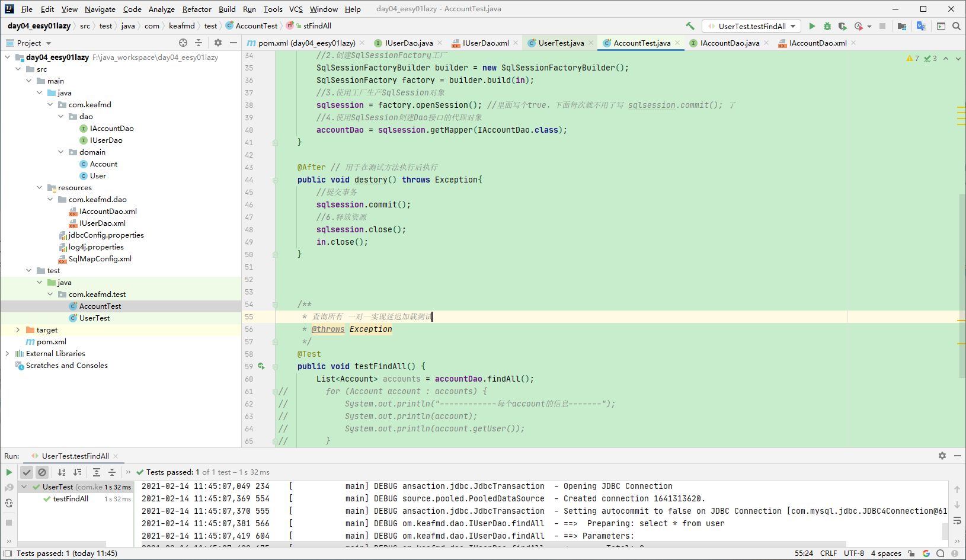Open the Refactor menu
The image size is (966, 560).
[197, 9]
